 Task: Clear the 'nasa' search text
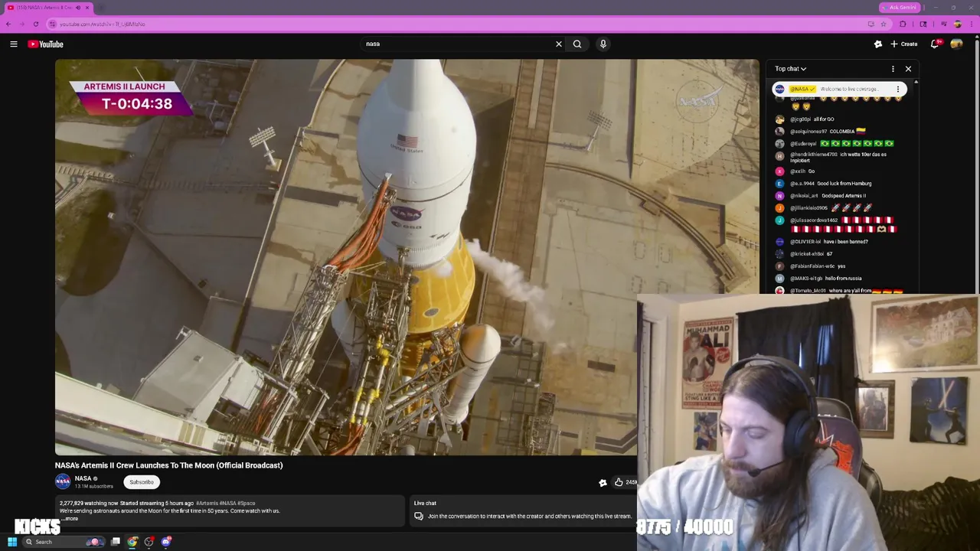(x=559, y=44)
